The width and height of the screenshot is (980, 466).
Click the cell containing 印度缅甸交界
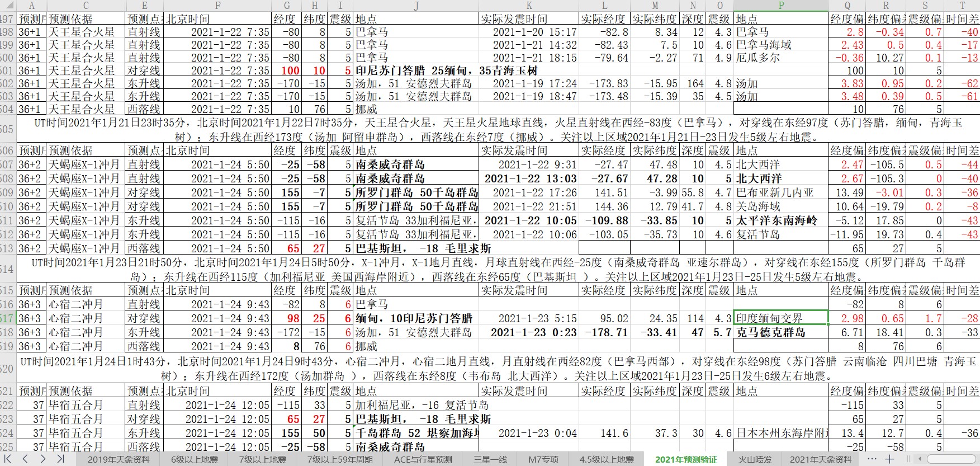(780, 318)
